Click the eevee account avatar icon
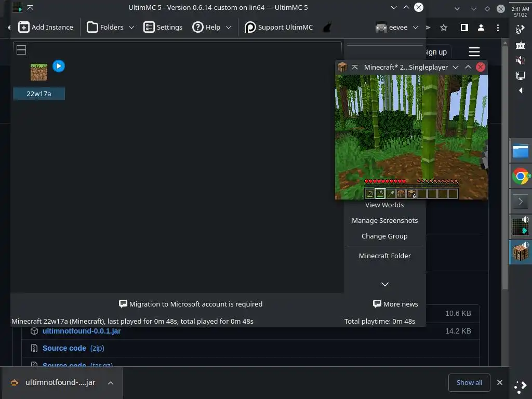The width and height of the screenshot is (532, 399). (x=381, y=27)
